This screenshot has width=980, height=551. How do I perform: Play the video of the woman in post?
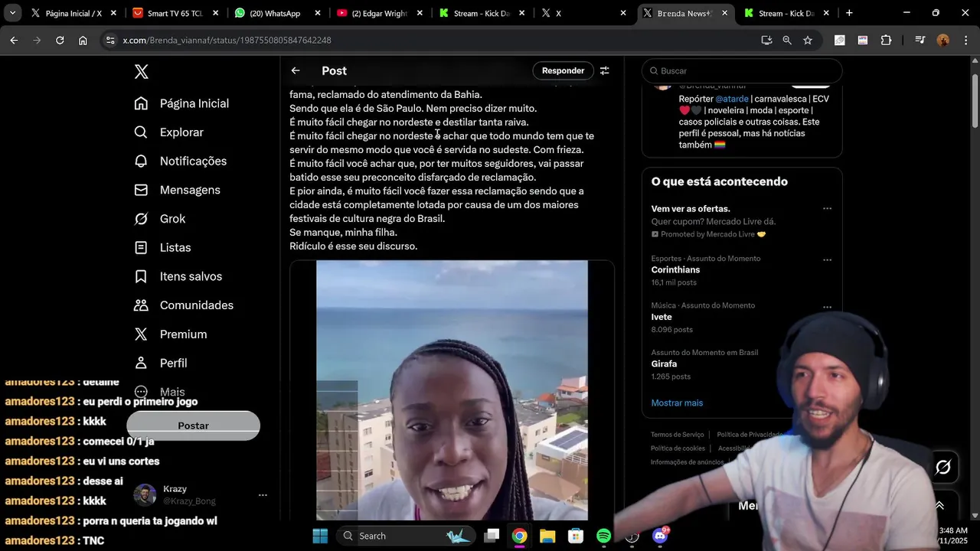coord(452,390)
